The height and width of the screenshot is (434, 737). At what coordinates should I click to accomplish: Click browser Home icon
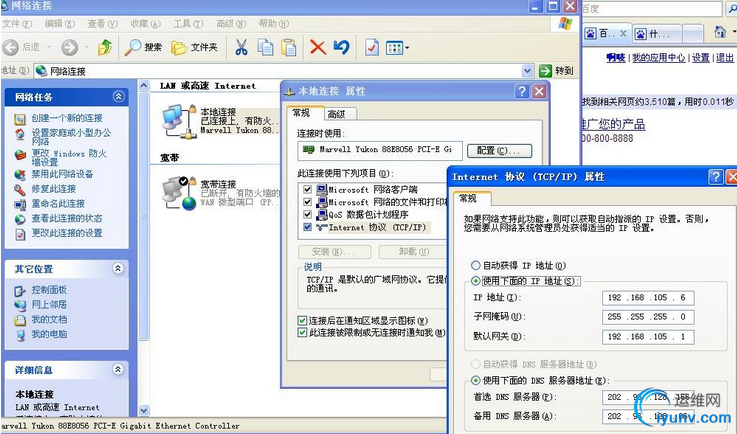click(720, 32)
